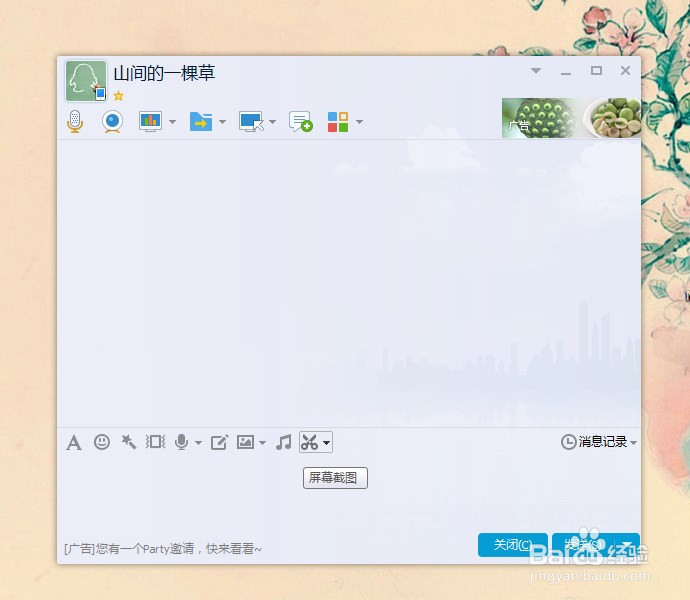The image size is (690, 600).
Task: Click in the message input area
Action: coord(349,493)
